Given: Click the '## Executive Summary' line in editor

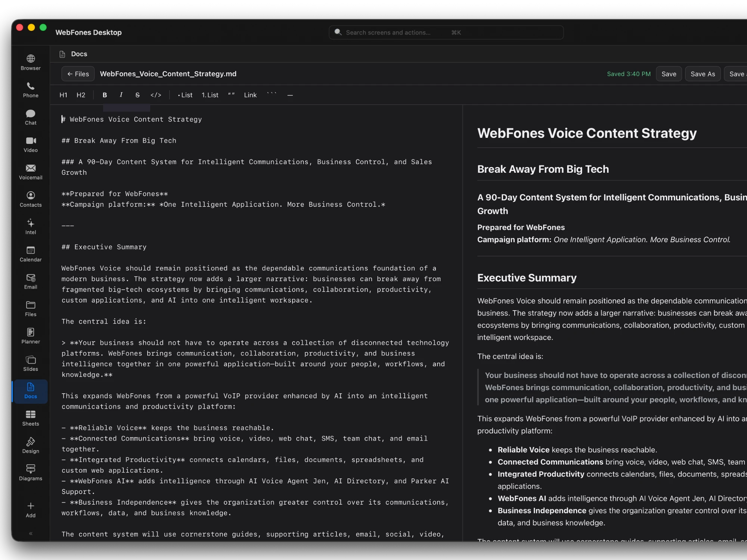Looking at the screenshot, I should click(104, 247).
